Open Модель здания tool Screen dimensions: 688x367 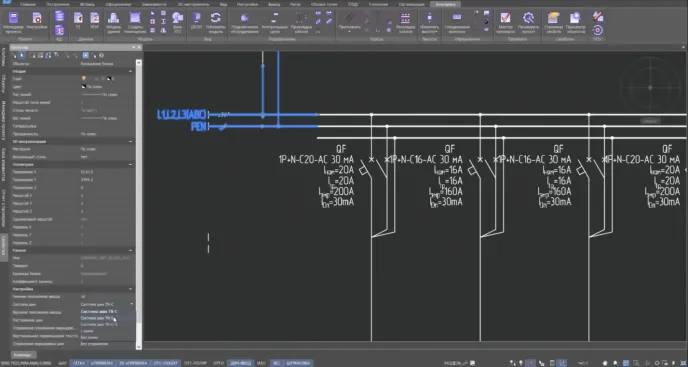point(114,22)
